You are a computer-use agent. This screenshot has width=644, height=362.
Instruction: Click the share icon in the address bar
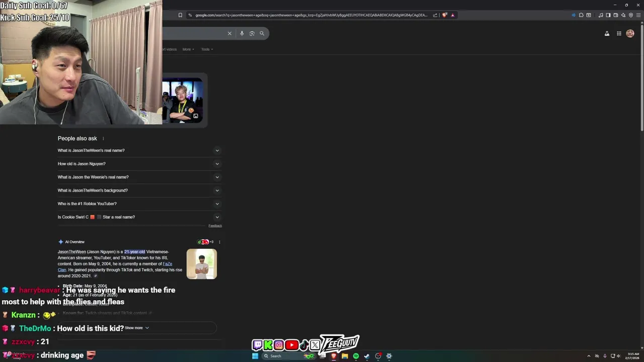tap(435, 15)
